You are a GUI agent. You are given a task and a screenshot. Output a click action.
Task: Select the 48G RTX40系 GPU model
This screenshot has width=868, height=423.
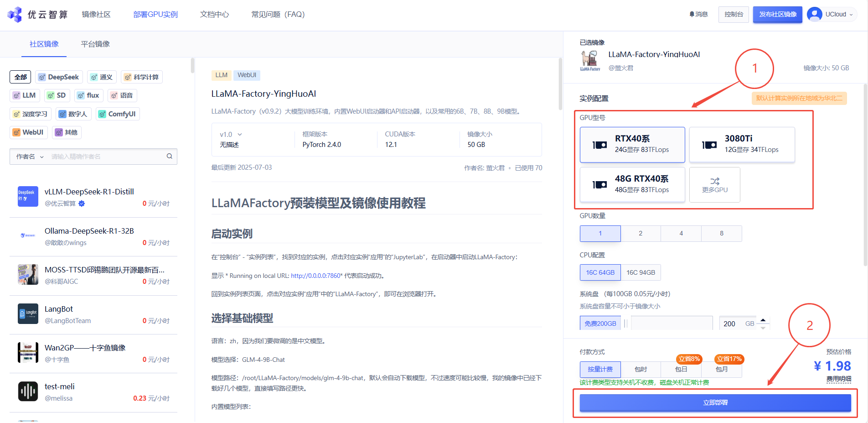pyautogui.click(x=632, y=184)
